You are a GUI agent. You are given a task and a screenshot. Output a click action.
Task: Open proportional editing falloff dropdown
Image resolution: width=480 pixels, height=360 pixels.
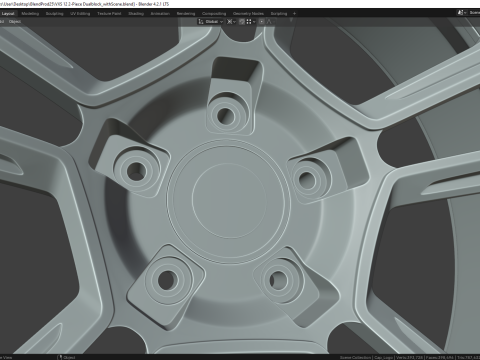coord(271,22)
